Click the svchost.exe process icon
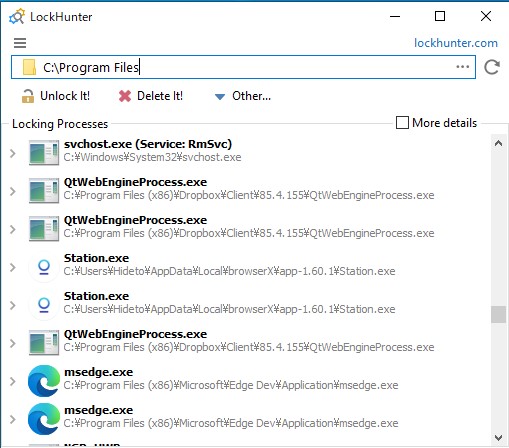This screenshot has width=509, height=448. 44,153
